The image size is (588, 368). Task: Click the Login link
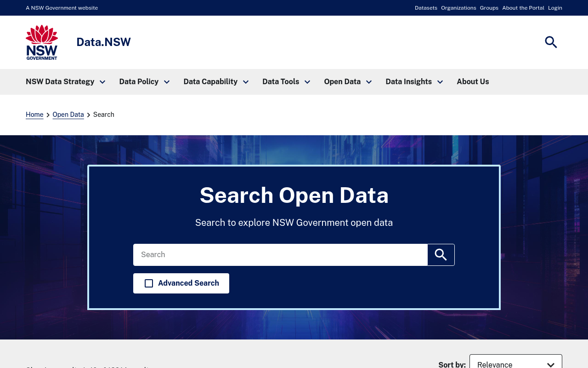pyautogui.click(x=555, y=8)
